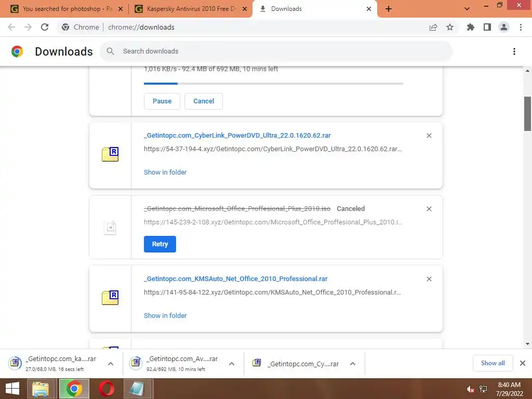Image resolution: width=532 pixels, height=399 pixels.
Task: Show CyberLink PowerDVD file in folder
Action: click(165, 172)
